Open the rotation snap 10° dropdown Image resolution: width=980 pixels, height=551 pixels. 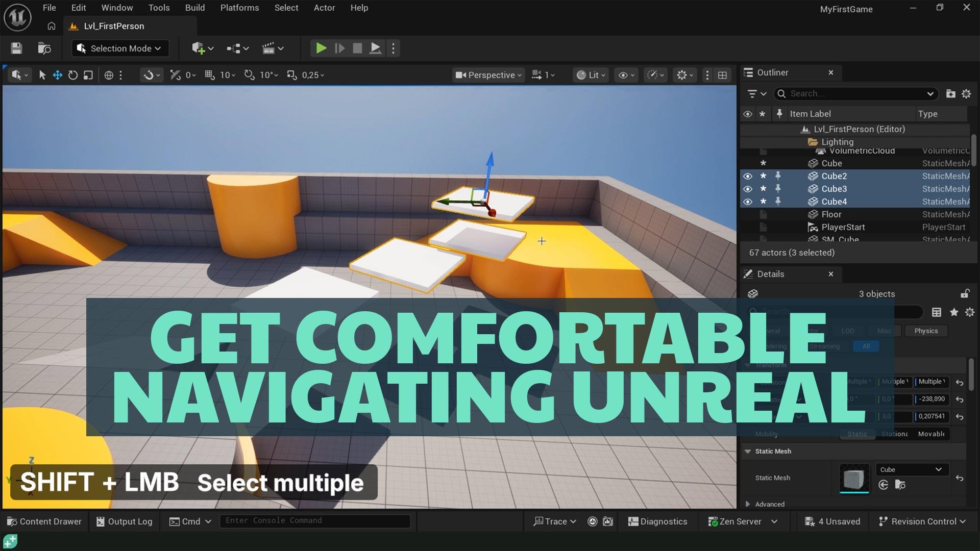point(269,75)
